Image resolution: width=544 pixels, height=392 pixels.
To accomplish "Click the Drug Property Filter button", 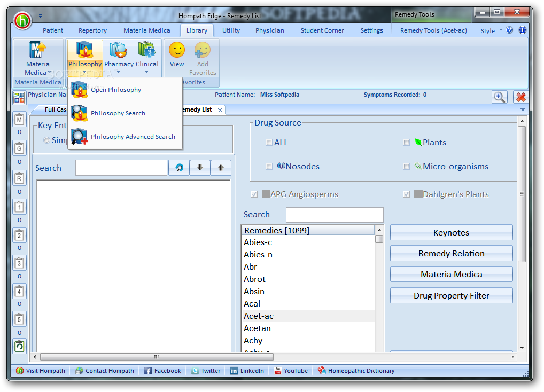I will click(451, 296).
